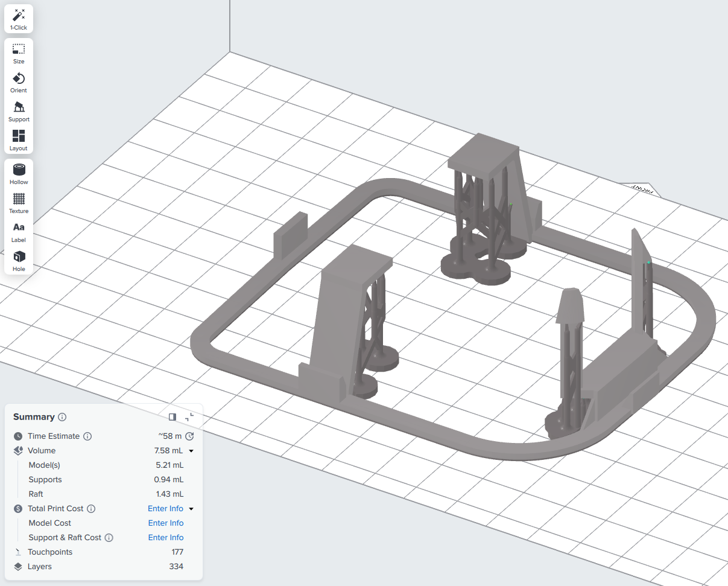
Task: Click Enter Info for Model Cost
Action: pyautogui.click(x=166, y=523)
